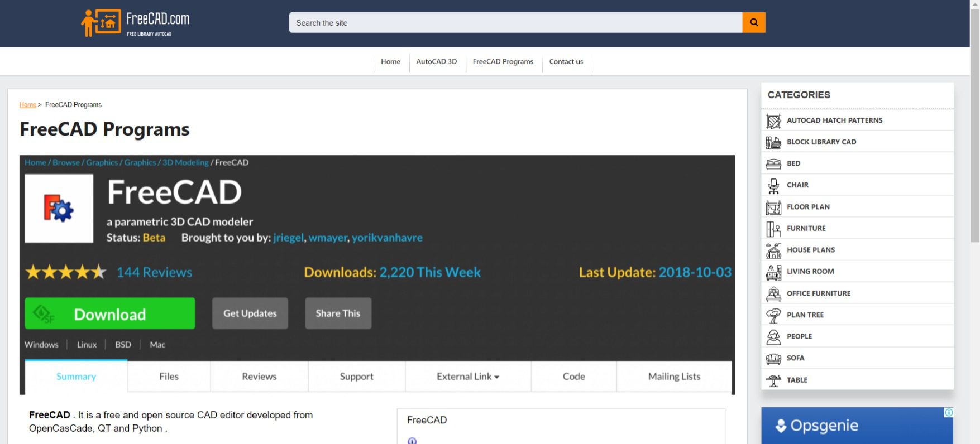Screen dimensions: 980x444
Task: Click the Share This button
Action: (338, 313)
